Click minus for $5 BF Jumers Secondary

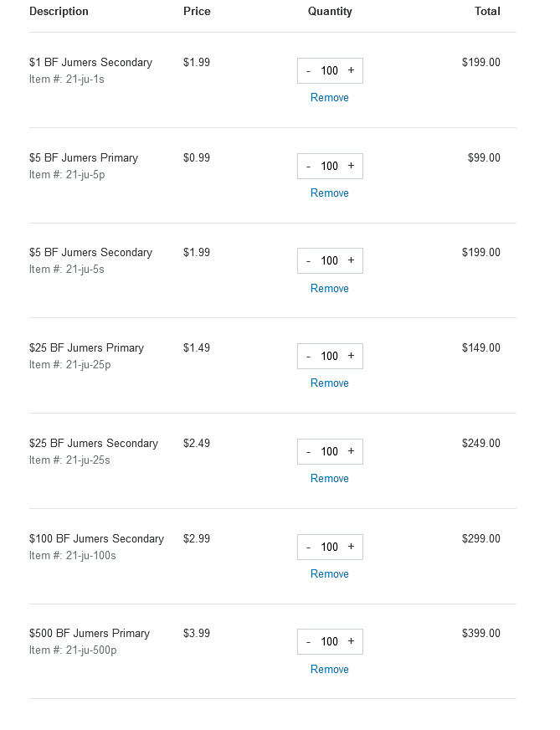point(308,260)
